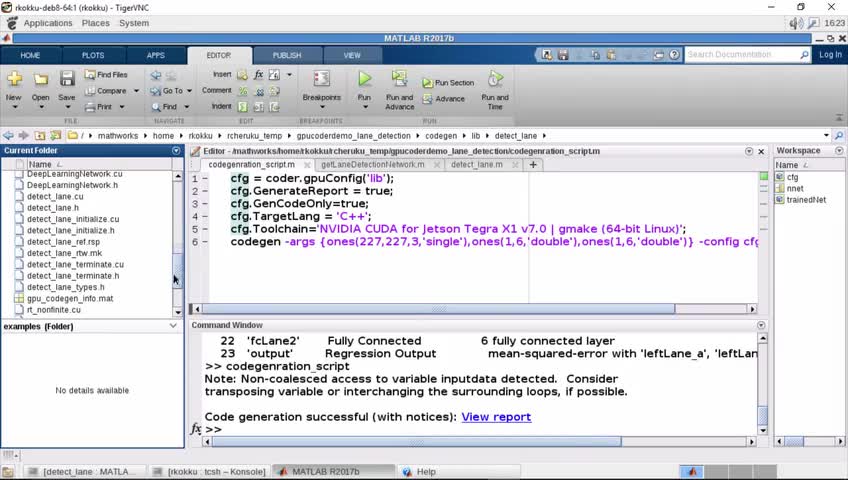Viewport: 848px width, 480px height.
Task: Add a new editor tab with plus
Action: [533, 165]
